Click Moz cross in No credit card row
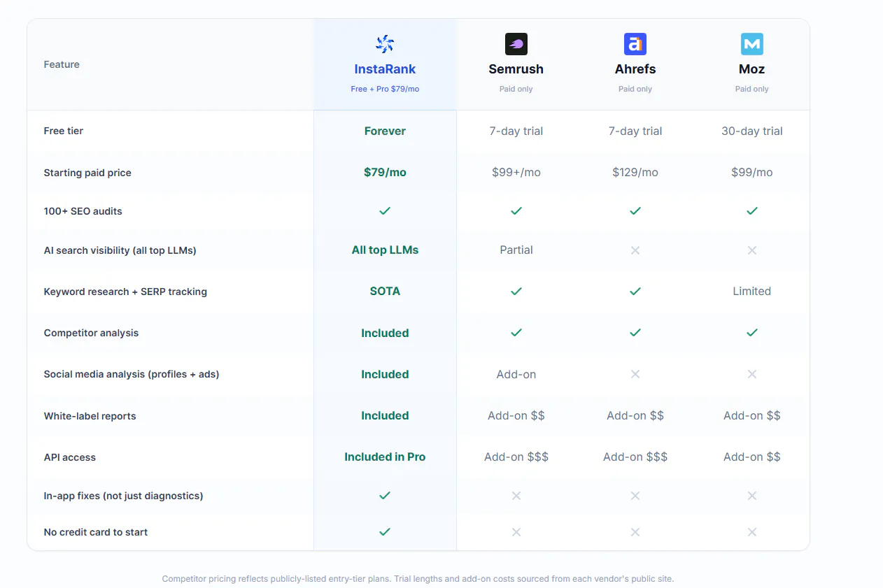The image size is (883, 588). click(752, 531)
